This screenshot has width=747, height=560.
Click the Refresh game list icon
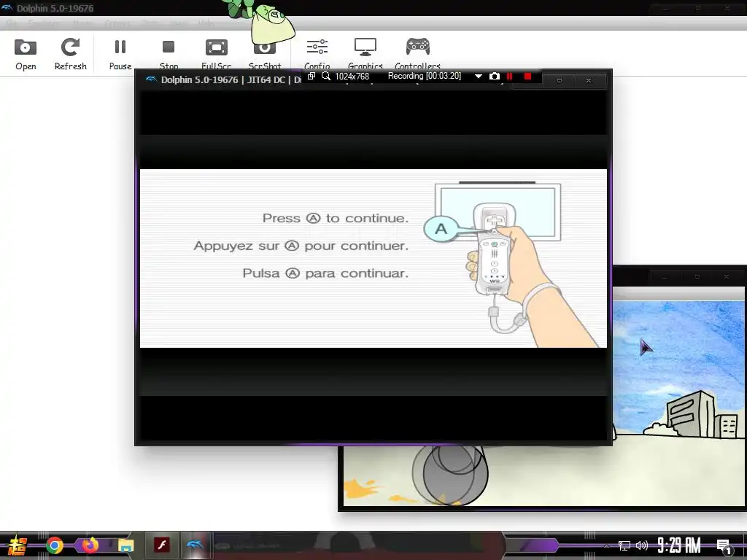click(x=71, y=54)
